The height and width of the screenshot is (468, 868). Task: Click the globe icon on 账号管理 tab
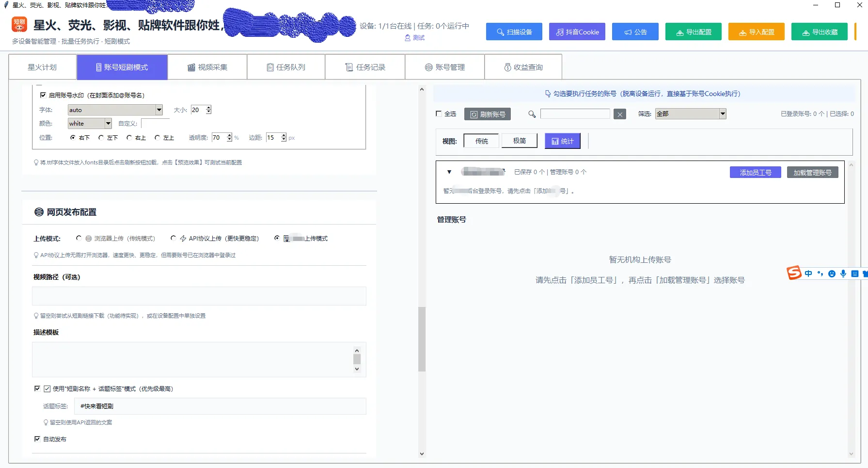(x=429, y=67)
